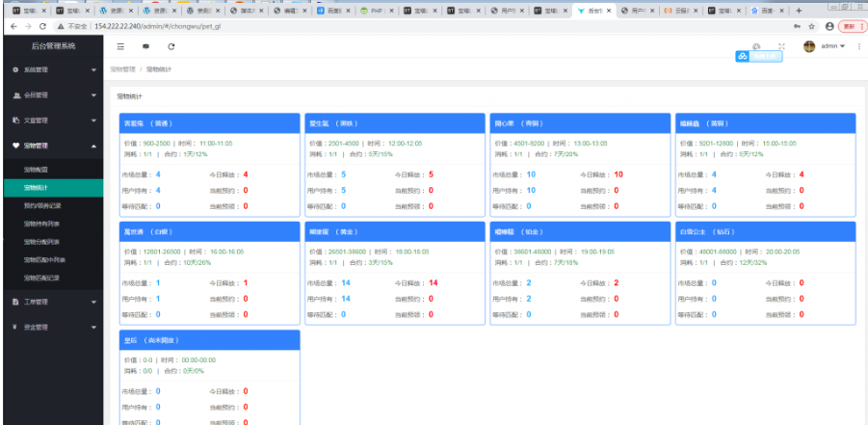
Task: Click the message icon beside the hamburger menu
Action: (x=145, y=46)
